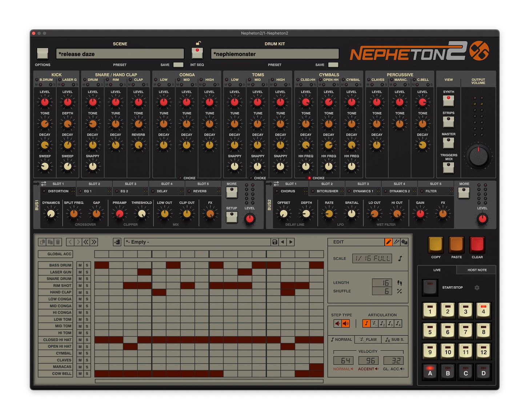Click the randomize dice icon in Edit
The height and width of the screenshot is (420, 529).
[404, 242]
